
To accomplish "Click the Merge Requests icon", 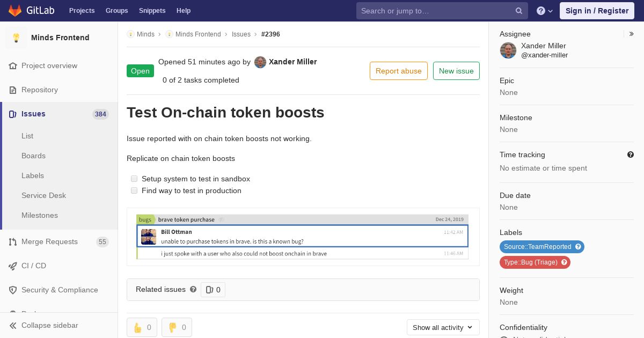I will point(13,242).
